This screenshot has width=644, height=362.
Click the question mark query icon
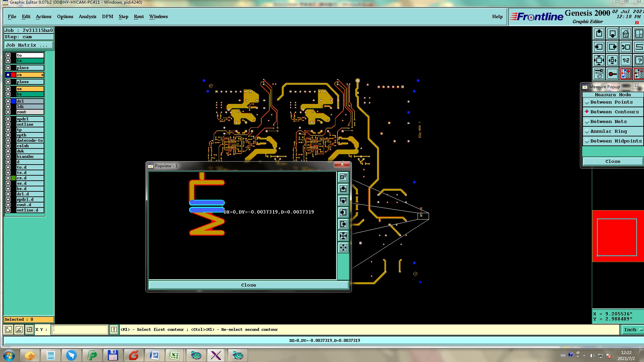pyautogui.click(x=639, y=61)
